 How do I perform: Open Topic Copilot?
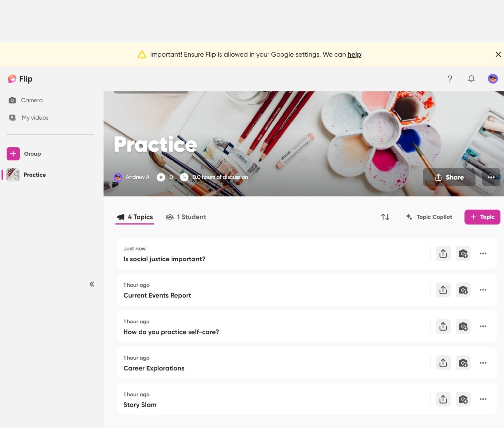429,217
